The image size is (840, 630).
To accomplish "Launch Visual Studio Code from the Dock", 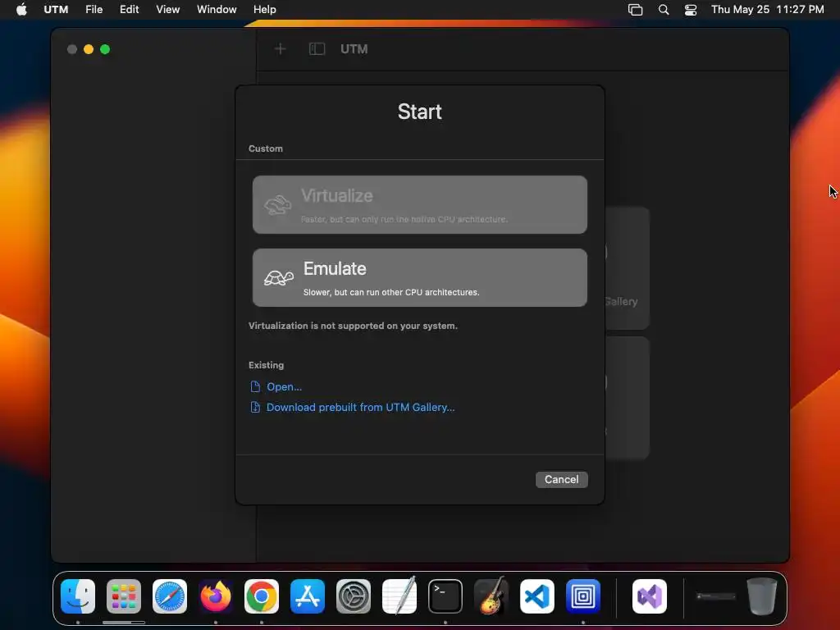I will (x=537, y=596).
